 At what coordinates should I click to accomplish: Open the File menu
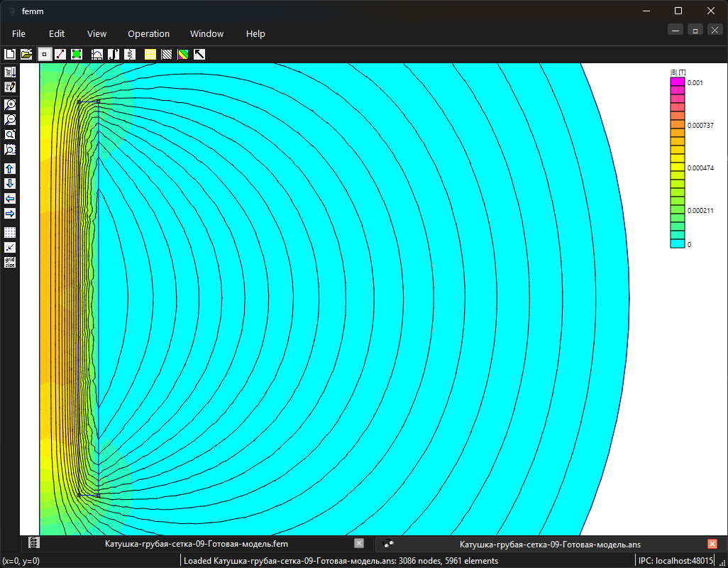pyautogui.click(x=18, y=34)
